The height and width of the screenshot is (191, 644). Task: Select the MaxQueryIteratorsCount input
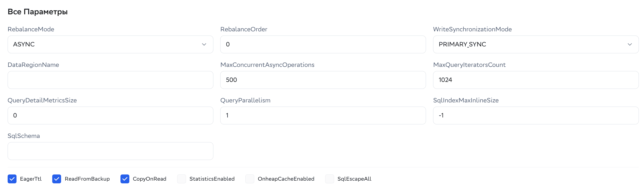535,80
